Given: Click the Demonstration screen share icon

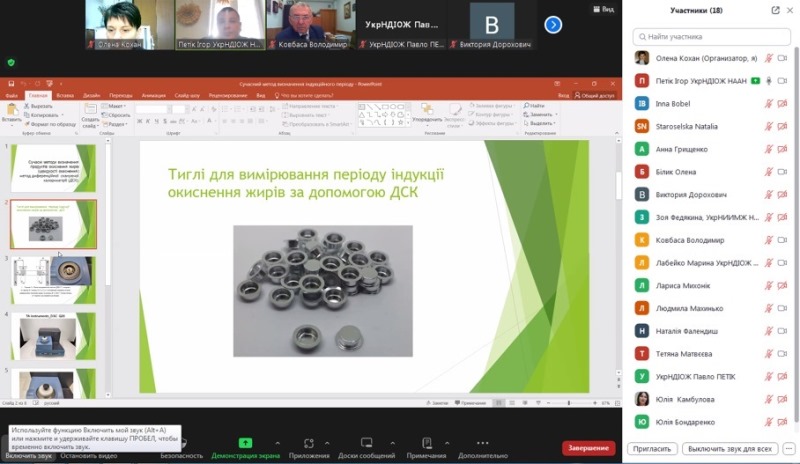Looking at the screenshot, I should pos(245,443).
